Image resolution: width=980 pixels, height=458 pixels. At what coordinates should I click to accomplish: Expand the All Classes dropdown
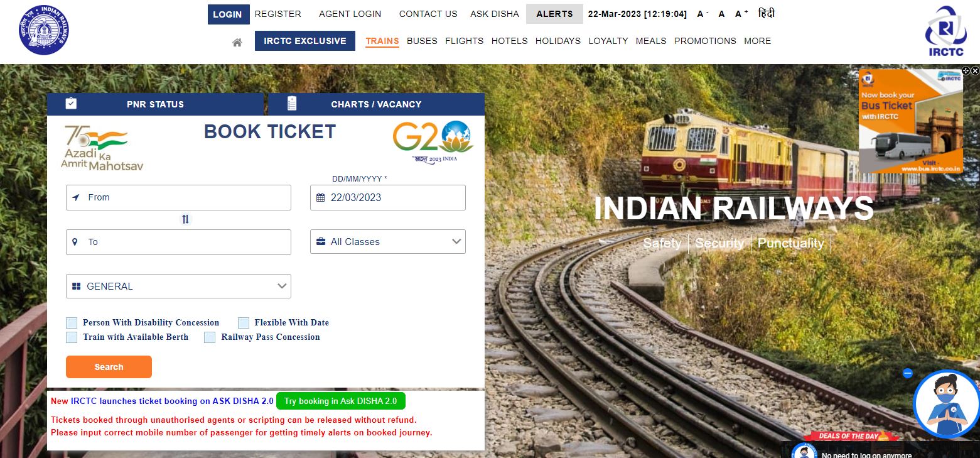pos(388,242)
